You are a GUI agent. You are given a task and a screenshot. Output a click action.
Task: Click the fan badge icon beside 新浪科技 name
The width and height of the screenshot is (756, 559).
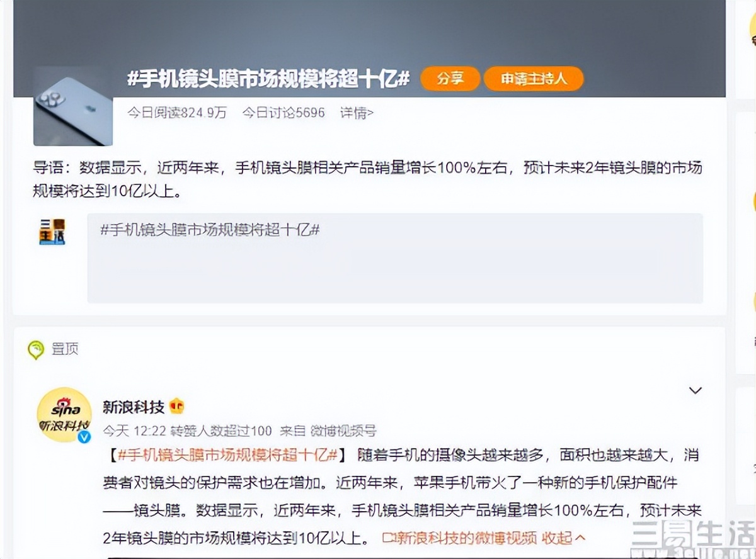176,406
